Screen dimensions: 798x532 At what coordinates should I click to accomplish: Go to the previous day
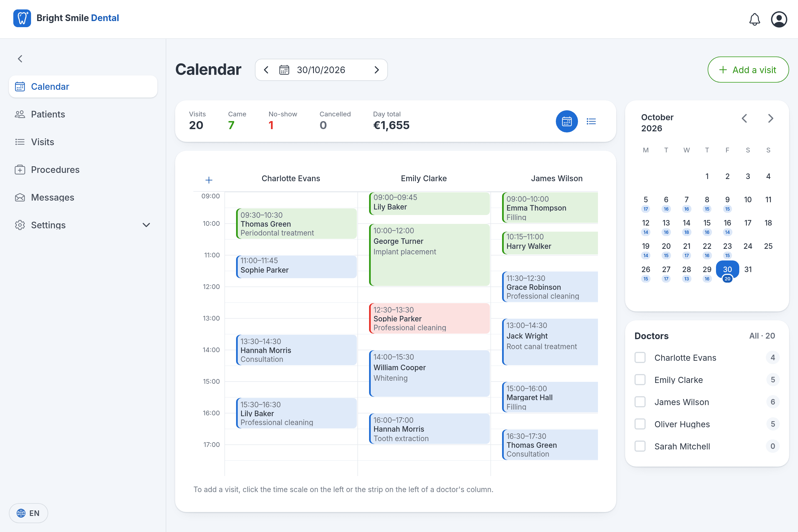266,70
